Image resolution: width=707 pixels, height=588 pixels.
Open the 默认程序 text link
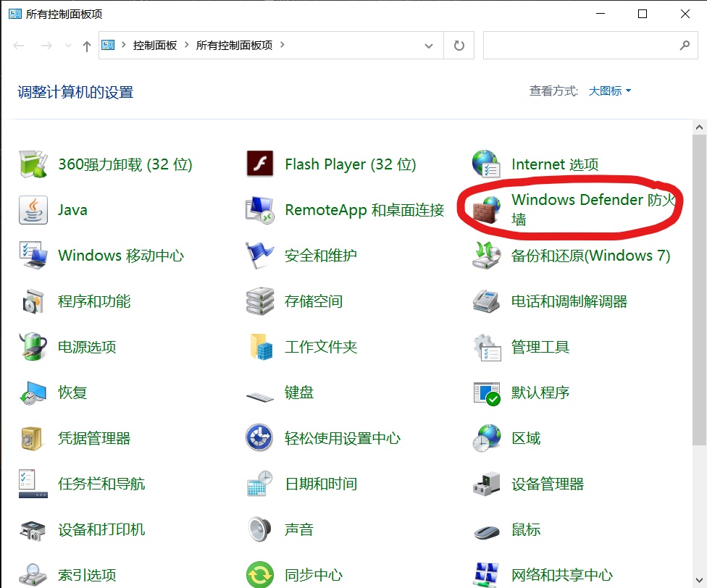(540, 392)
